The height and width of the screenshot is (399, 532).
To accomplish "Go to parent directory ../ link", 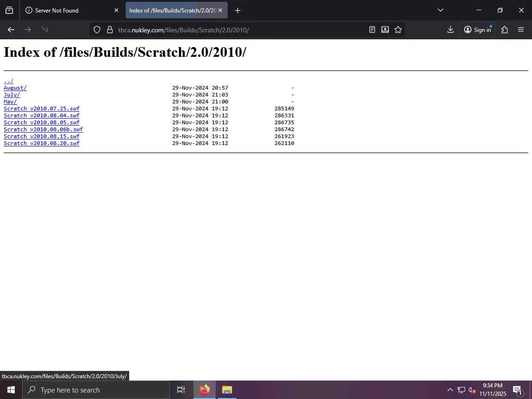I will coord(8,81).
